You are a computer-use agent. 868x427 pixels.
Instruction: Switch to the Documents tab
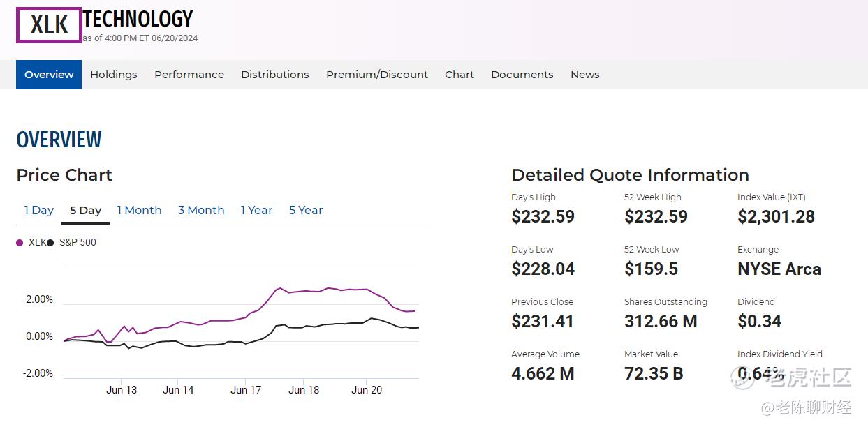(x=522, y=75)
